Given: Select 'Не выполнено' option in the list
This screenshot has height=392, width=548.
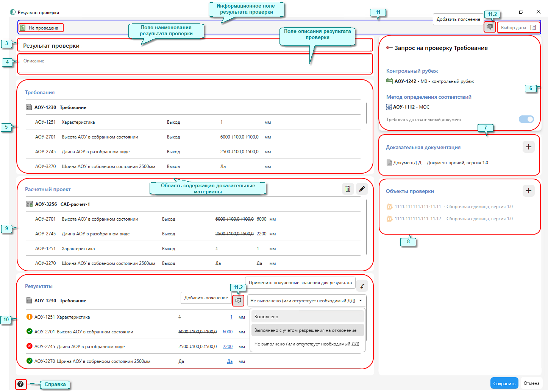Looking at the screenshot, I should (307, 344).
